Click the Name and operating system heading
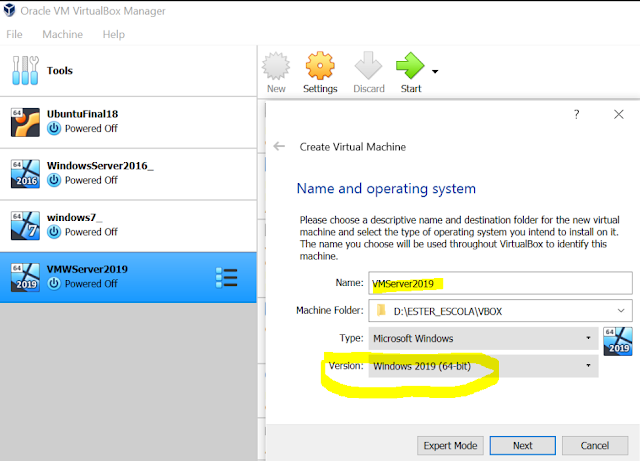Image resolution: width=640 pixels, height=461 pixels. click(x=386, y=189)
